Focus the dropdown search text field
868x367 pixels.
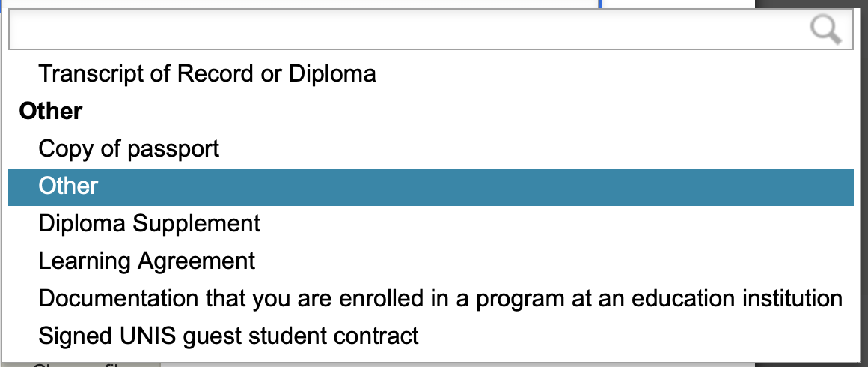point(431,30)
